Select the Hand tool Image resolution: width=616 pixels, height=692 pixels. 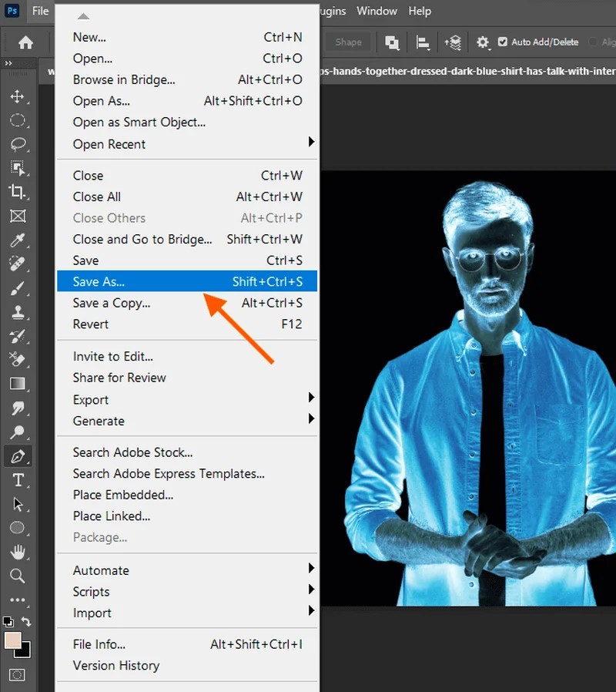click(x=18, y=552)
